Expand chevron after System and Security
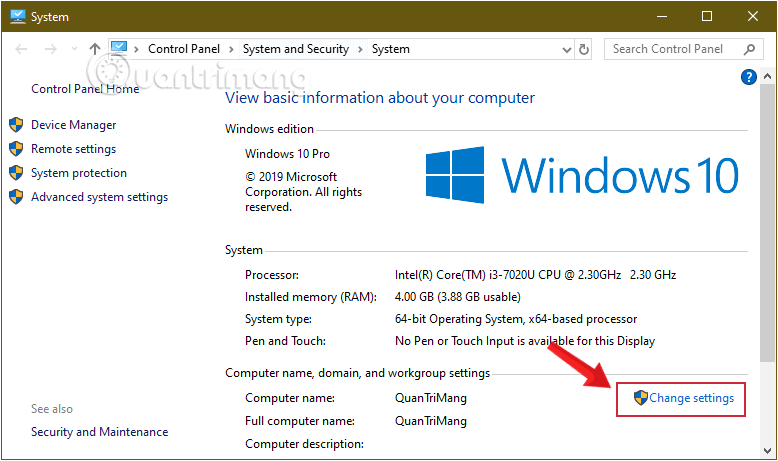Image resolution: width=778 pixels, height=461 pixels. [360, 49]
